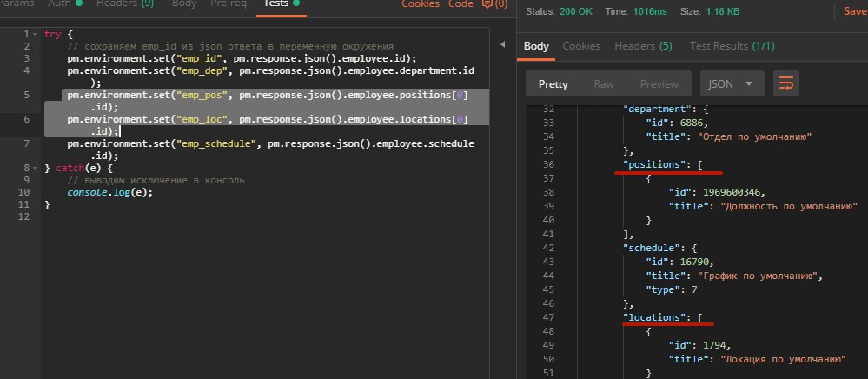The width and height of the screenshot is (868, 379).
Task: Click "Локация по умолчанию" title value
Action: click(784, 359)
